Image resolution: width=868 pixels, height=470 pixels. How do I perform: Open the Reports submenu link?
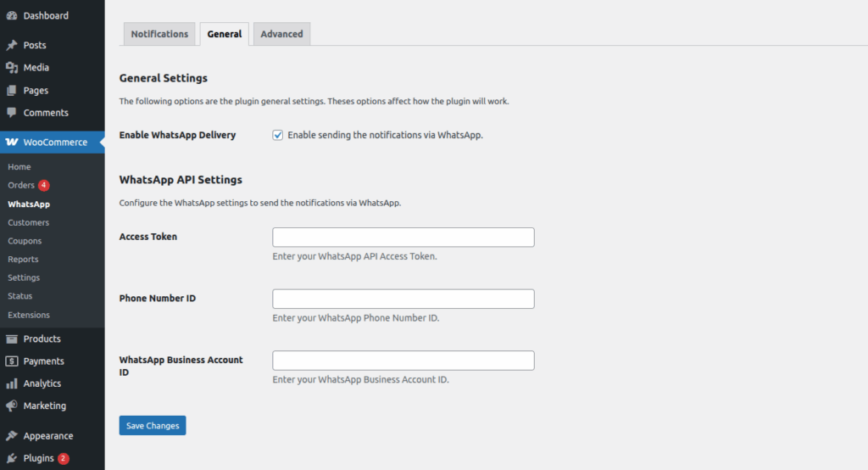pos(23,260)
